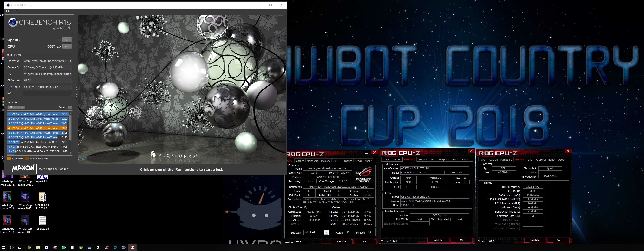Screen dimensions: 644x251
Task: Select highlighted ranking entry 4 scoring 6071
Action: (x=38, y=128)
